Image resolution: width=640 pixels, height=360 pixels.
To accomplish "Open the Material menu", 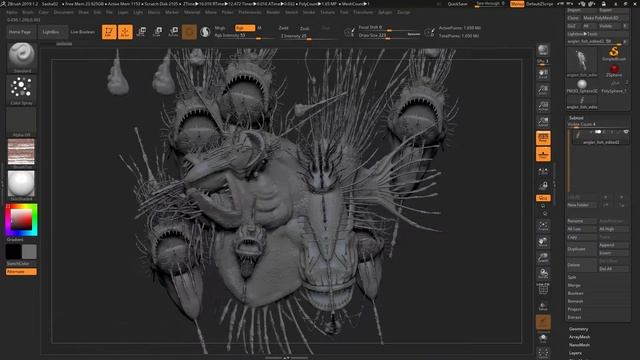I will [x=192, y=12].
